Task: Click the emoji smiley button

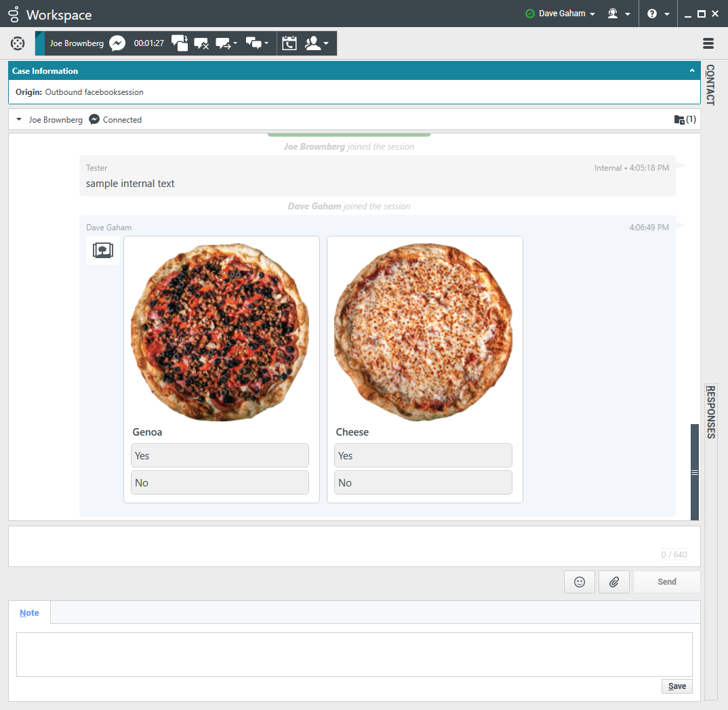Action: click(579, 582)
